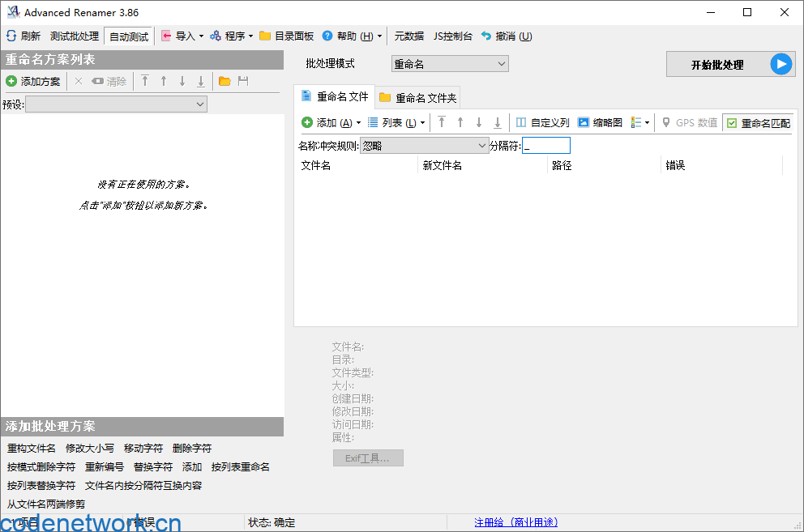Click the 分隔符 input field
The width and height of the screenshot is (804, 532).
(546, 146)
